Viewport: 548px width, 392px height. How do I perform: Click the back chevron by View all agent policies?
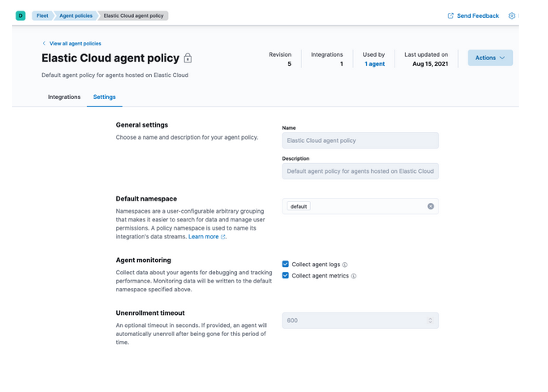tap(44, 43)
